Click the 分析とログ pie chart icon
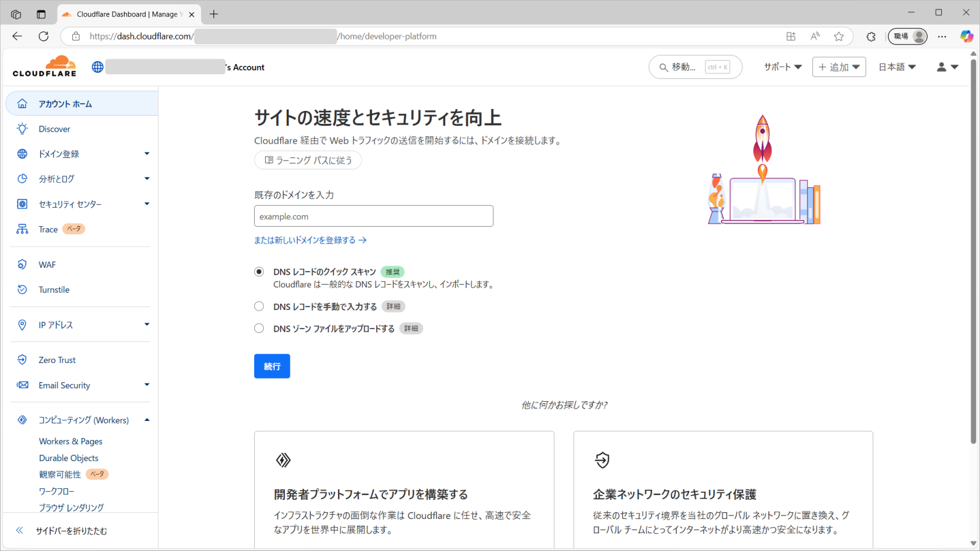This screenshot has width=980, height=551. pos(22,178)
